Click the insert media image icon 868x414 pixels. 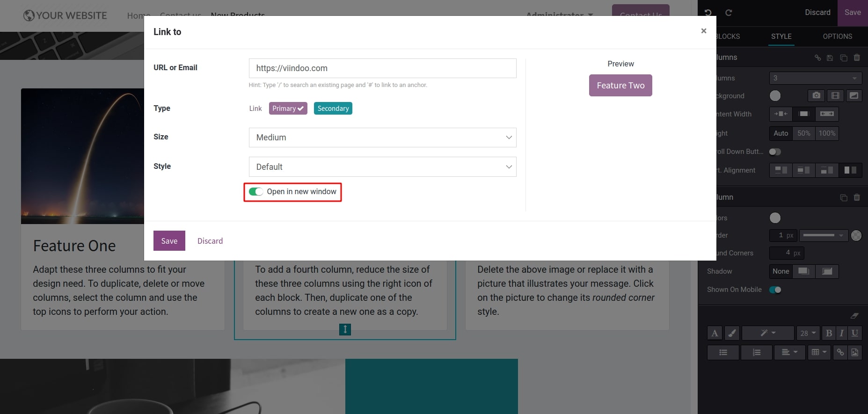pos(854,352)
